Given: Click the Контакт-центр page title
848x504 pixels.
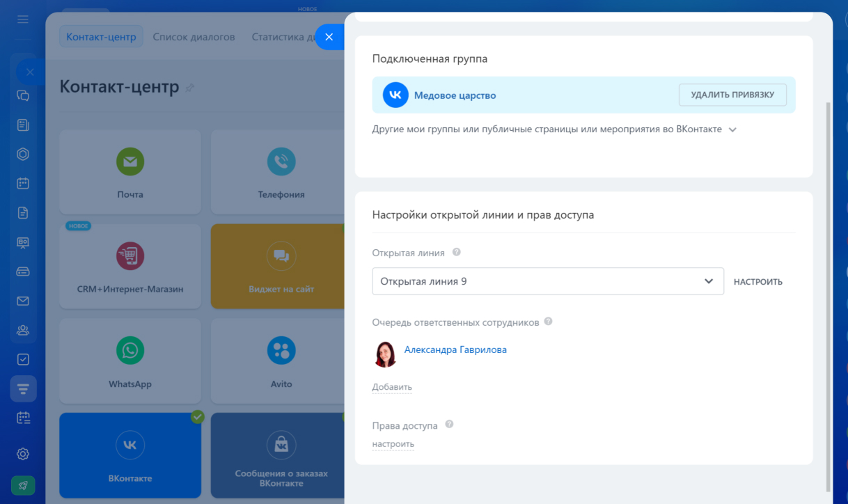Looking at the screenshot, I should click(120, 87).
